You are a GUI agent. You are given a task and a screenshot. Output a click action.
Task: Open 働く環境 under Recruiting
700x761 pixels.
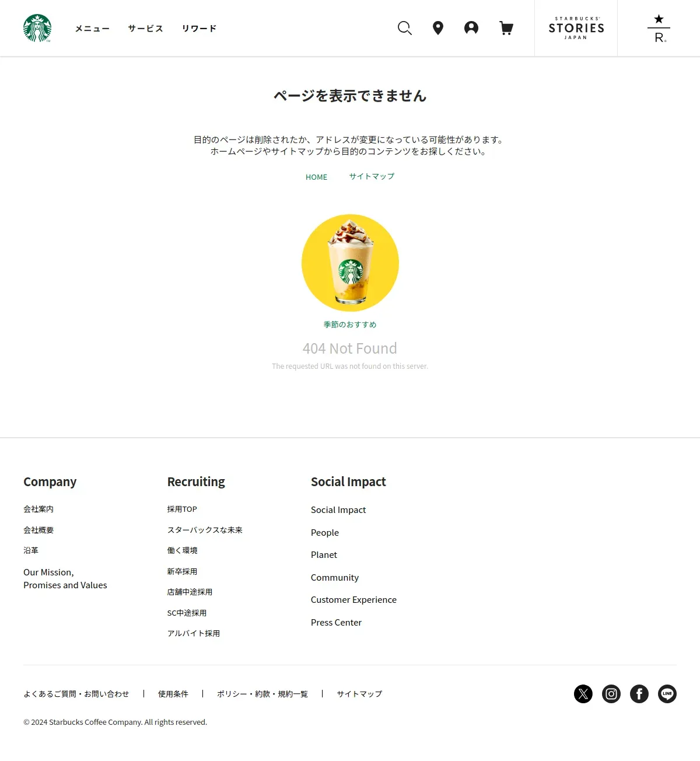pos(182,550)
